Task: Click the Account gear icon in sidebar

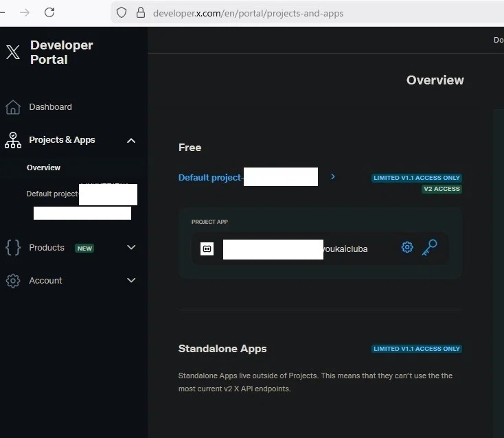Action: coord(13,281)
